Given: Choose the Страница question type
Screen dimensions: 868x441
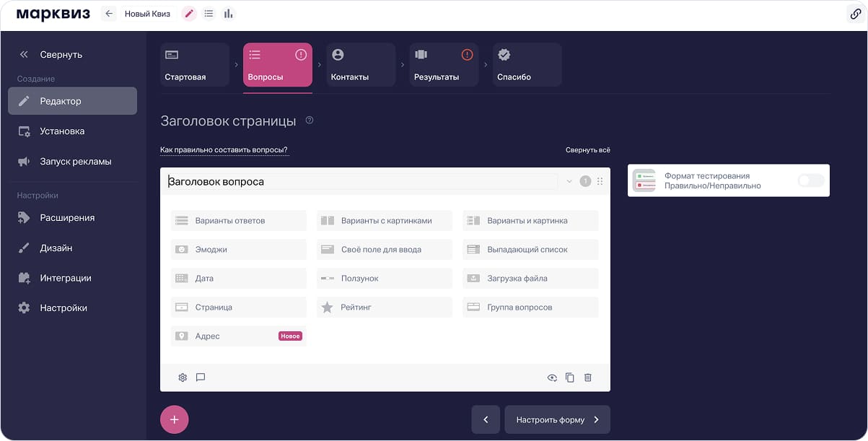Looking at the screenshot, I should [x=239, y=307].
